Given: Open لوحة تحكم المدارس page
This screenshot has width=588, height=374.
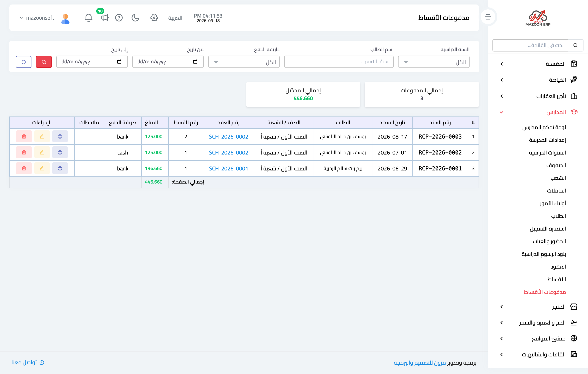Looking at the screenshot, I should [x=544, y=127].
